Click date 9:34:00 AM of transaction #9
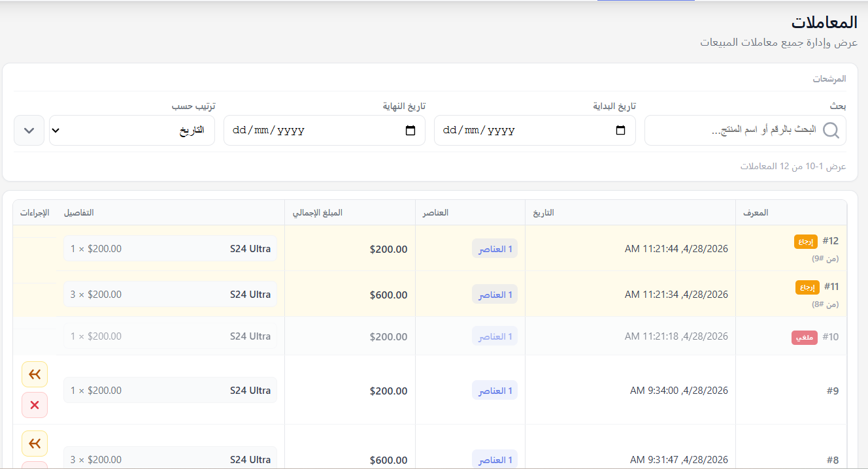The image size is (868, 469). point(679,391)
